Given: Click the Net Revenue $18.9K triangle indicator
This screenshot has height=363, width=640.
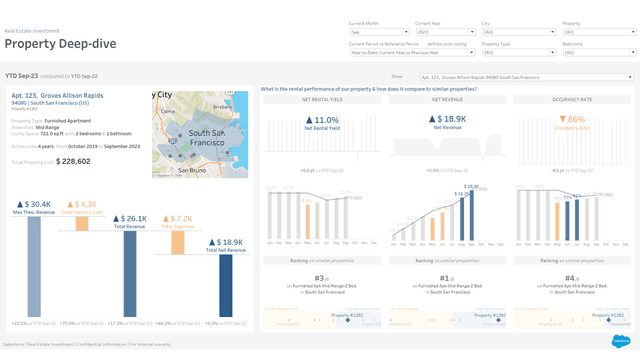Looking at the screenshot, I should [432, 119].
